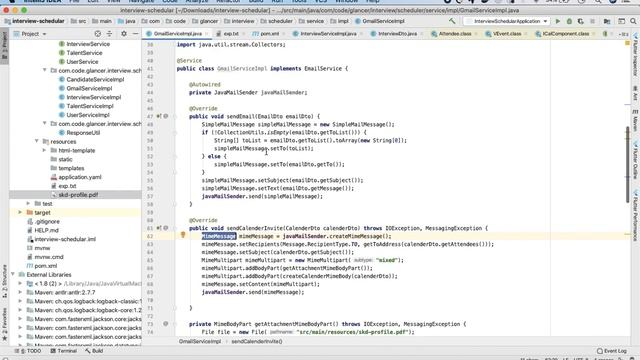Run with coverage icon in toolbar
This screenshot has height=360, width=640.
[x=580, y=21]
